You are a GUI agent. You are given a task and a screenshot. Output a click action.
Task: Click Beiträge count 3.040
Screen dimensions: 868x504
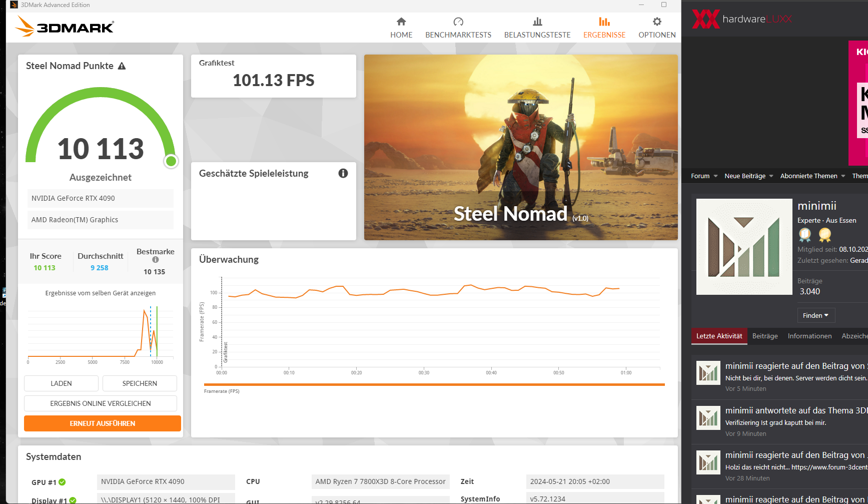pyautogui.click(x=809, y=291)
